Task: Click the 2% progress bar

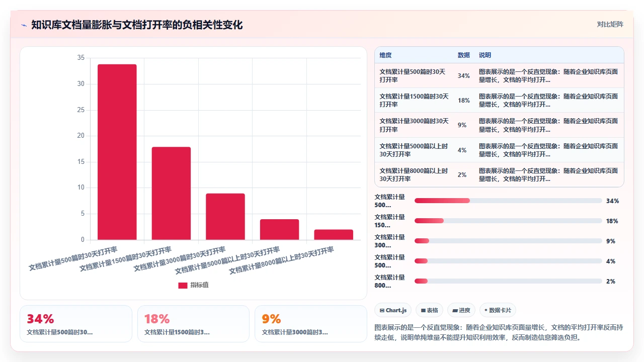Action: pyautogui.click(x=508, y=281)
